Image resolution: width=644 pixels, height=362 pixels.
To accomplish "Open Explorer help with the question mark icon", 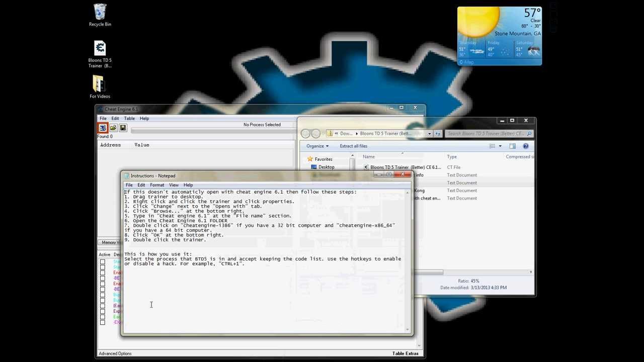I will [x=526, y=146].
